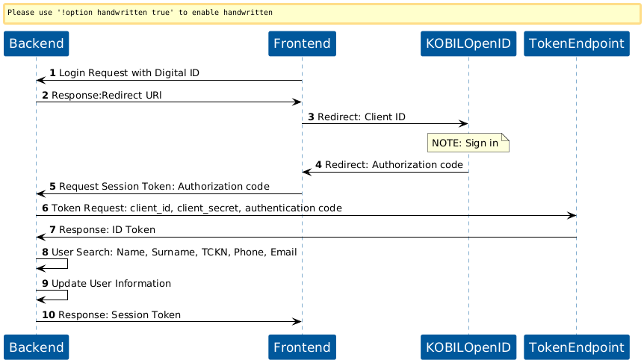This screenshot has height=363, width=644.
Task: Click the top TokenEndpoint participant box
Action: [x=576, y=43]
